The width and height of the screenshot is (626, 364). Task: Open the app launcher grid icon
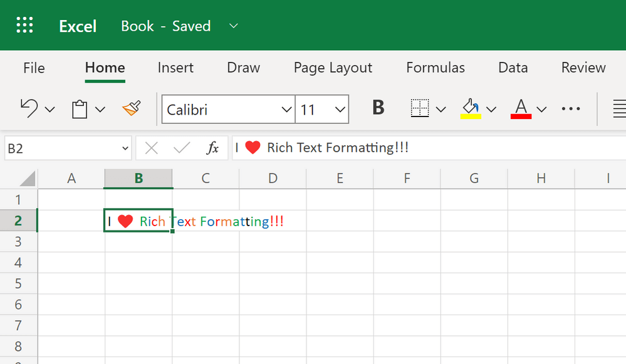25,25
